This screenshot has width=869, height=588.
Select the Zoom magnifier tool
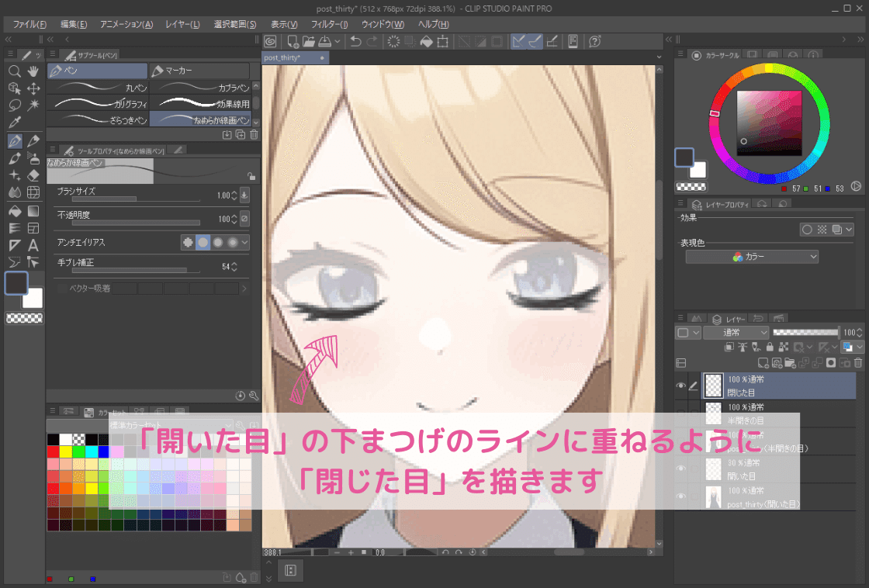pyautogui.click(x=15, y=71)
